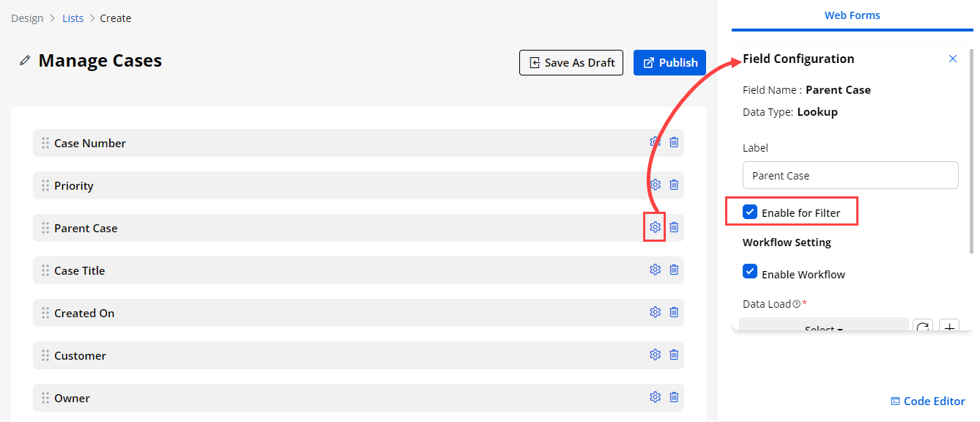
Task: Close the Field Configuration panel
Action: pyautogui.click(x=952, y=59)
